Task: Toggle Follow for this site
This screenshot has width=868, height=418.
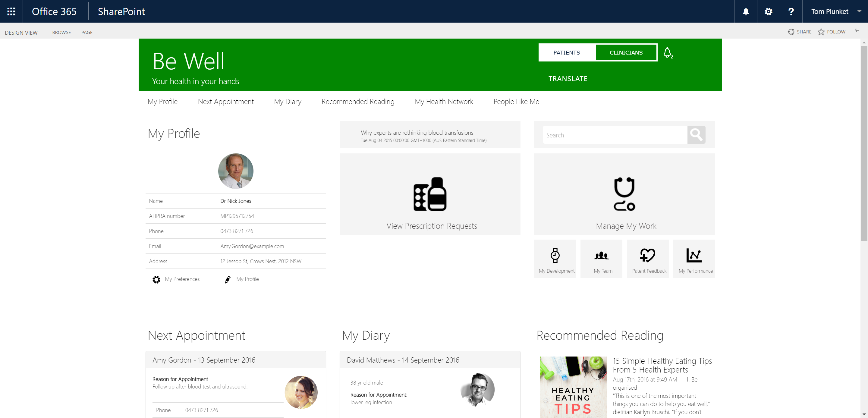Action: coord(832,32)
